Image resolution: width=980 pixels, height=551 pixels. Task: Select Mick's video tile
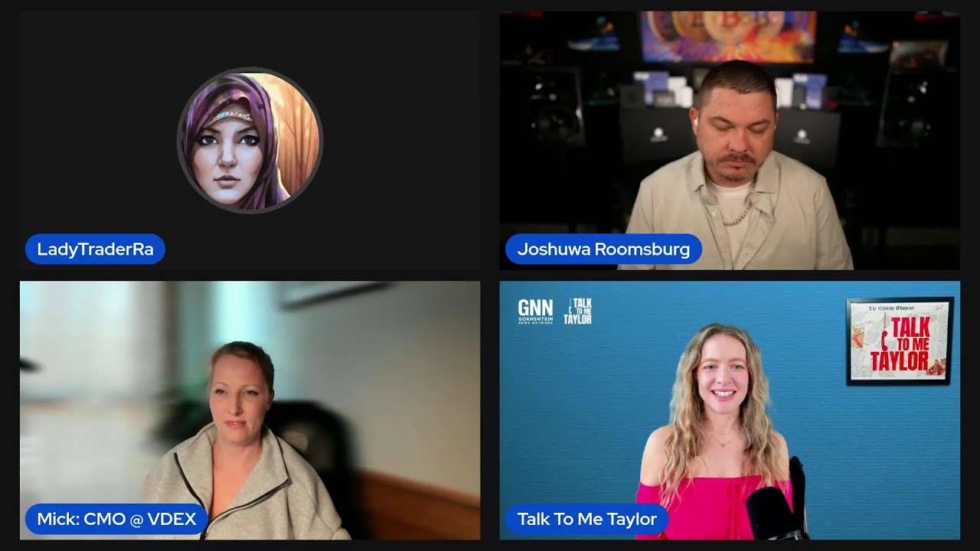(250, 410)
